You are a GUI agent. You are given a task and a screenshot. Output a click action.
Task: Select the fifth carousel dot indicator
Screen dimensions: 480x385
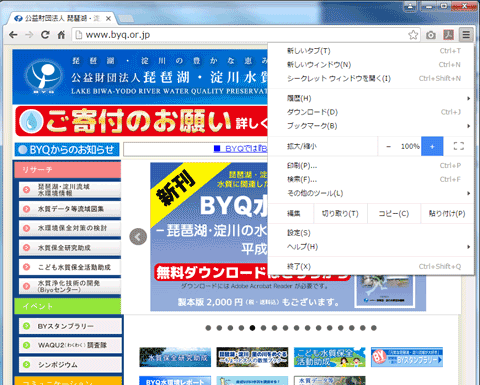[252, 328]
